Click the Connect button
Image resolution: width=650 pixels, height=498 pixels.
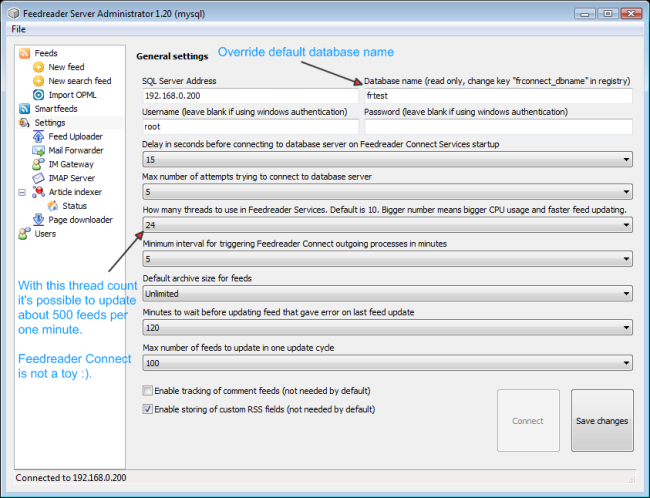[528, 421]
